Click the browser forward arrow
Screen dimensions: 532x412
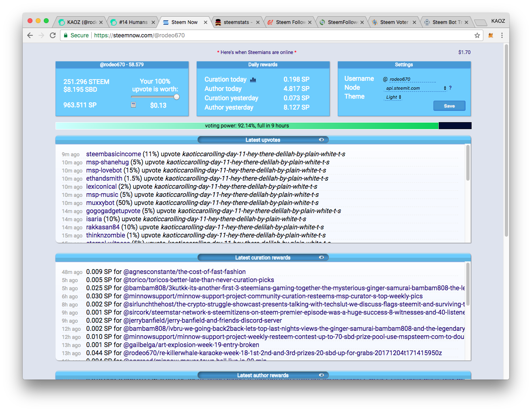pyautogui.click(x=41, y=35)
